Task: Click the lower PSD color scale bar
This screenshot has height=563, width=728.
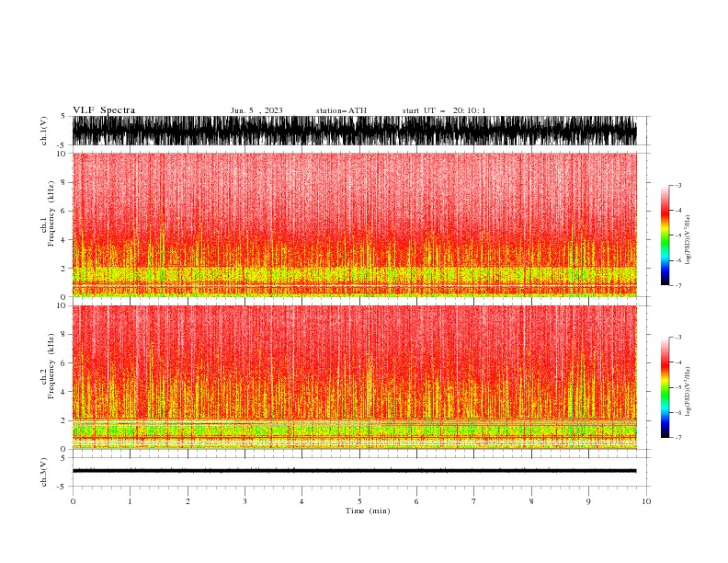Action: [x=665, y=387]
